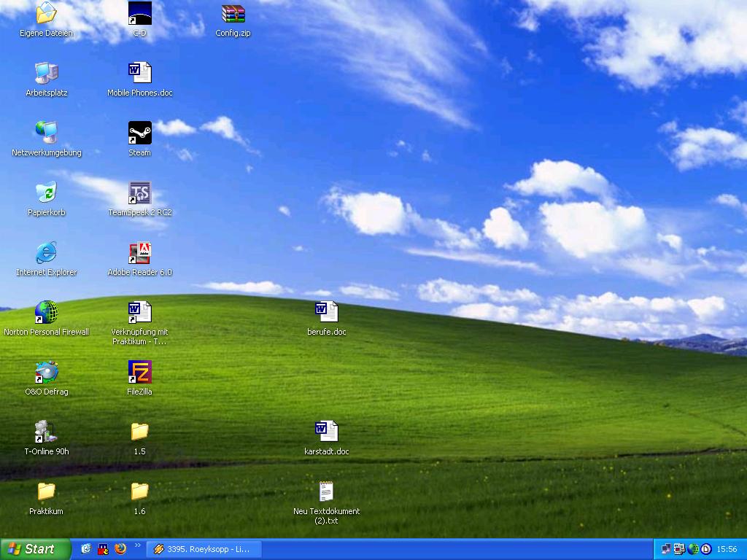This screenshot has height=560, width=747.
Task: Launch Firefox from Quick Launch
Action: coord(120,549)
